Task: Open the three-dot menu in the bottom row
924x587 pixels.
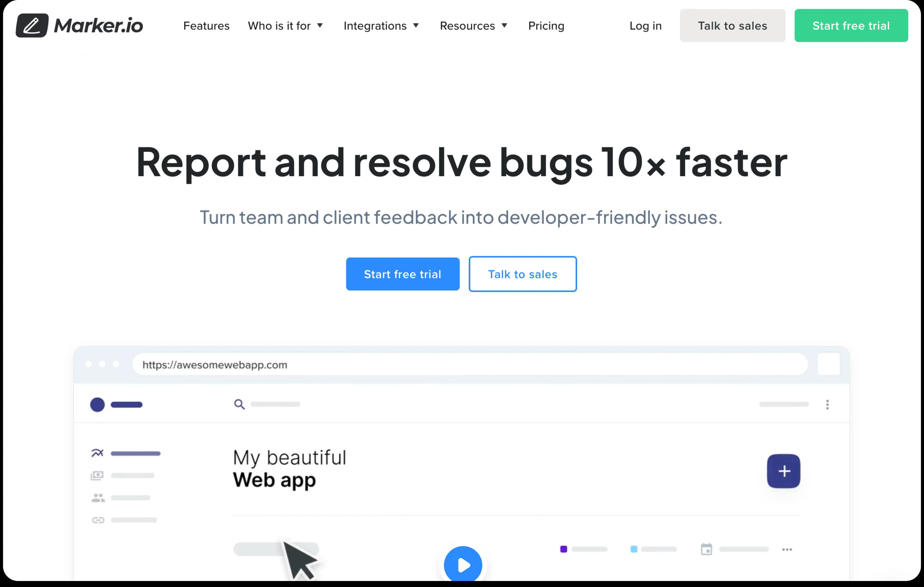Action: (x=787, y=549)
